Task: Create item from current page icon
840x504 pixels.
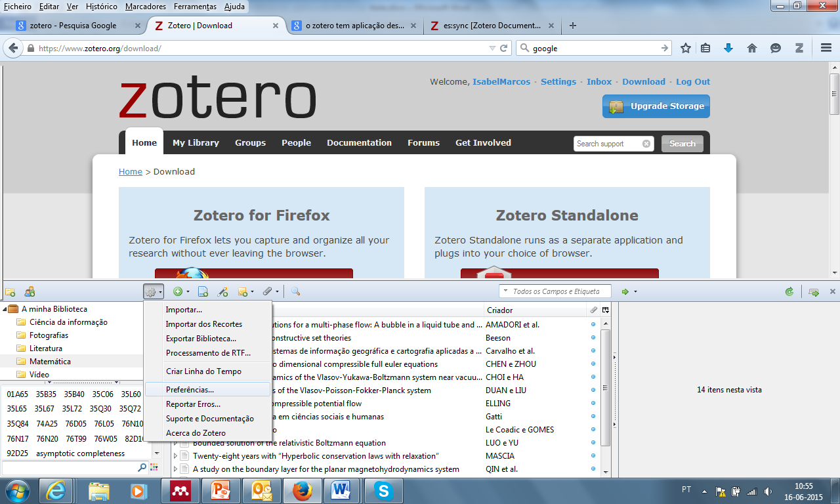Action: (x=203, y=291)
